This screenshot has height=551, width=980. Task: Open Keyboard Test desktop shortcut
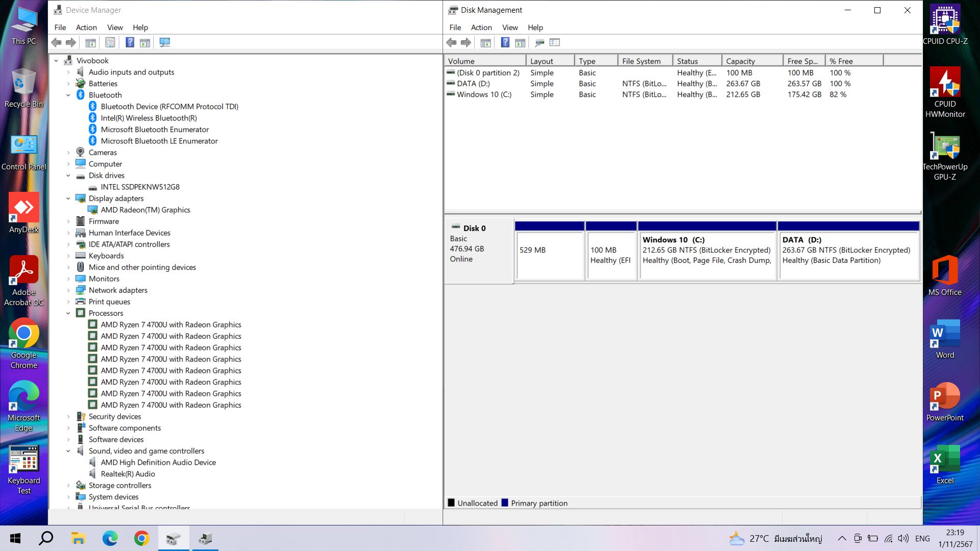[24, 469]
